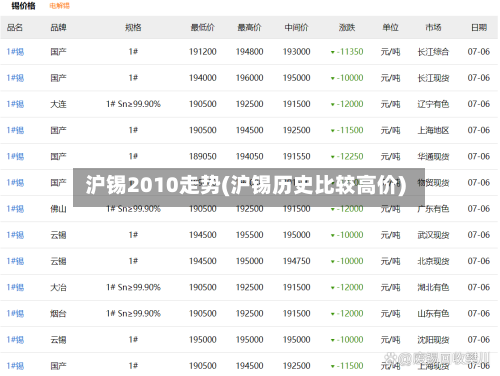Click the 品名 column header
The width and height of the screenshot is (500, 376).
tap(15, 27)
